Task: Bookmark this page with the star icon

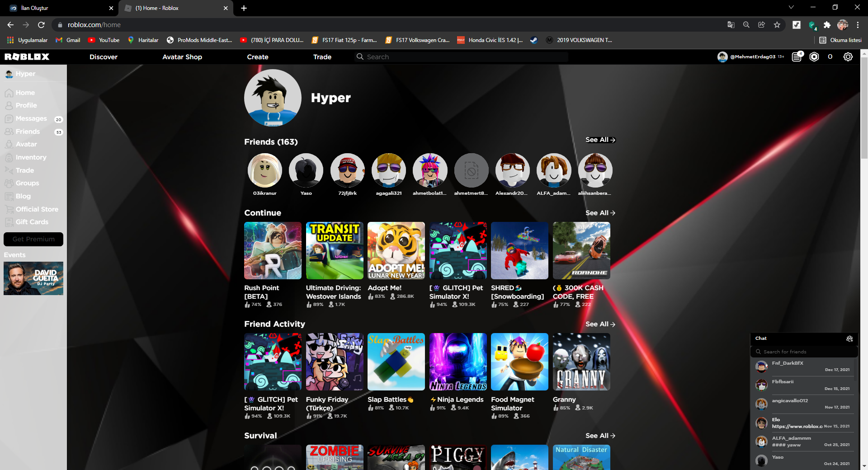Action: point(777,25)
